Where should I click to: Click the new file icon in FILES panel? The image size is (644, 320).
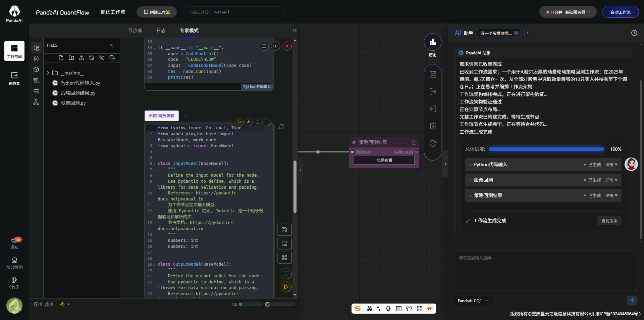[61, 58]
